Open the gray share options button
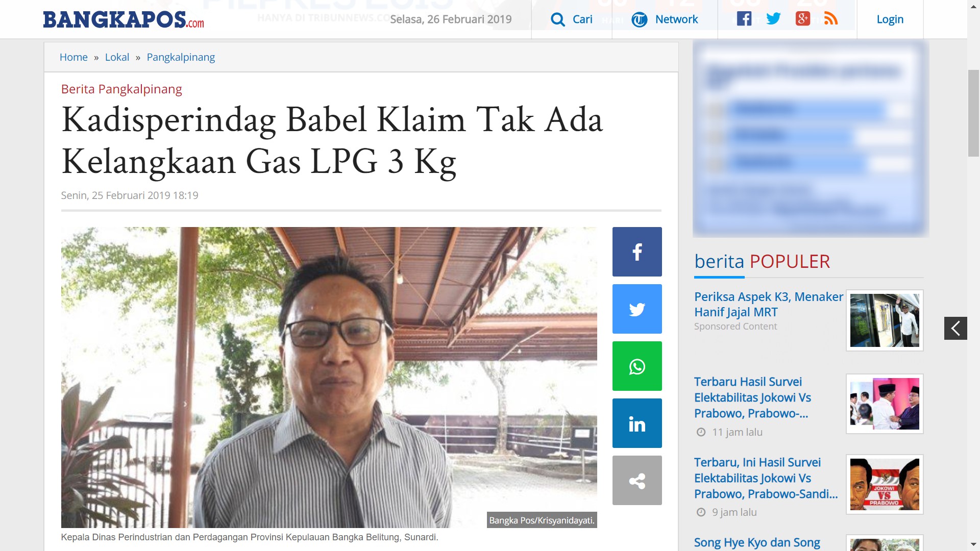The width and height of the screenshot is (980, 551). pos(637,480)
